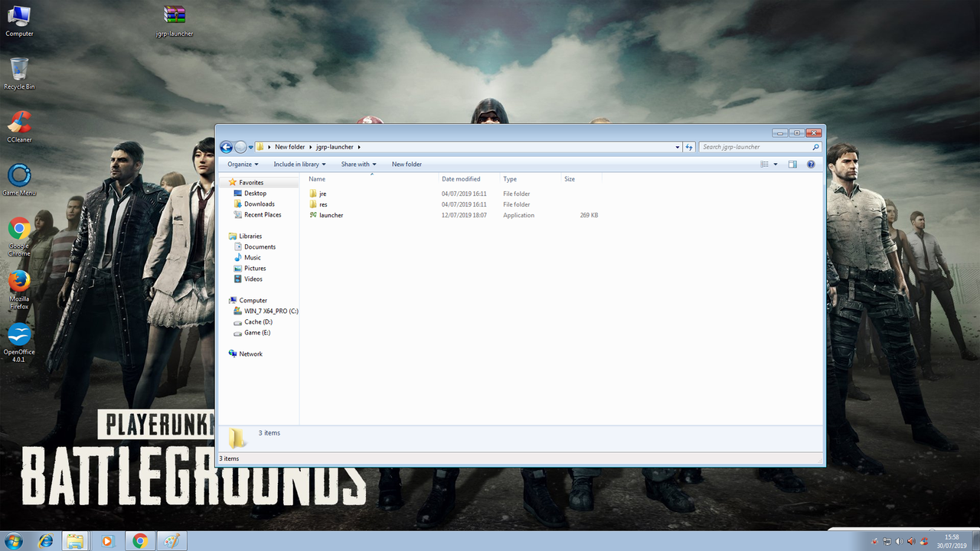Select the jgrp-launcher archive on the desktop
The image size is (980, 551).
pyautogui.click(x=175, y=21)
